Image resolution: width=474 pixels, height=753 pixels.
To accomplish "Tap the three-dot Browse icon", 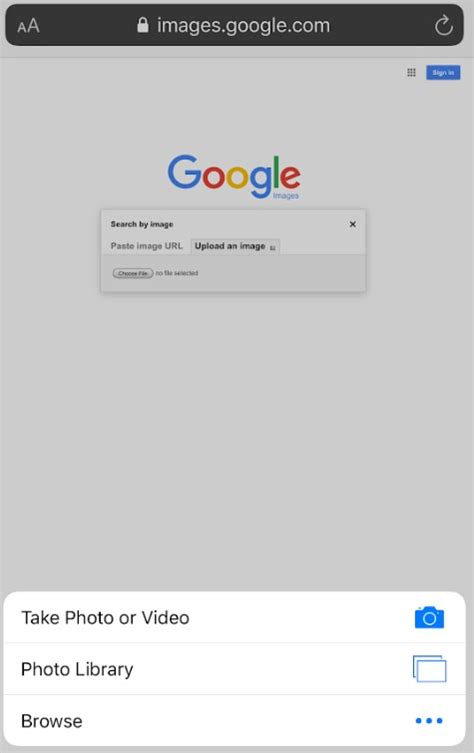I will point(429,720).
